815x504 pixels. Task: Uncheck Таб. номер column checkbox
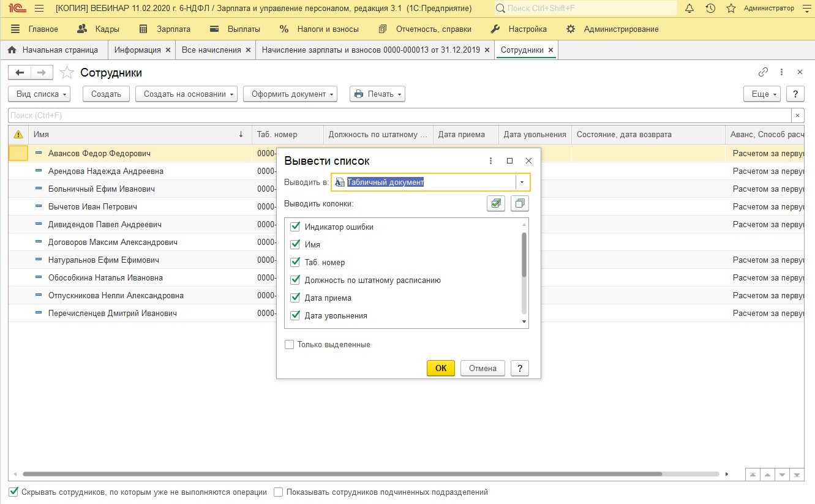pyautogui.click(x=295, y=262)
